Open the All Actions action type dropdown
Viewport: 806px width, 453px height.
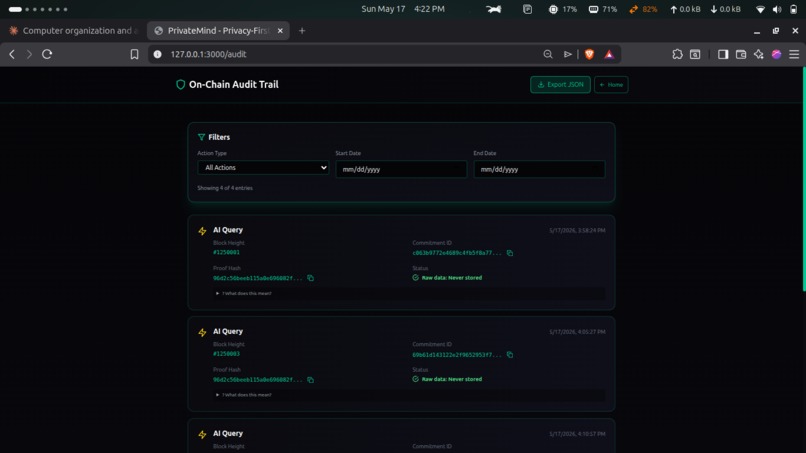[263, 168]
